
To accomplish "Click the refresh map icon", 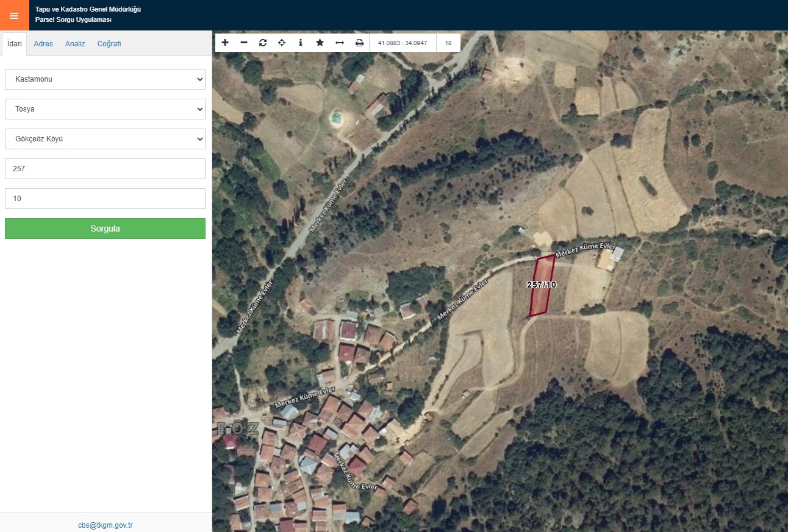I will [x=263, y=43].
